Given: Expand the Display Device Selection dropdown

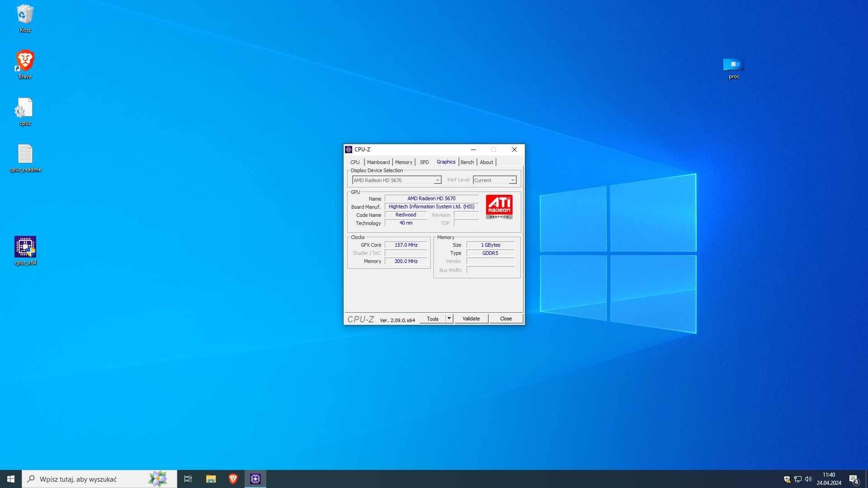Looking at the screenshot, I should [x=436, y=180].
